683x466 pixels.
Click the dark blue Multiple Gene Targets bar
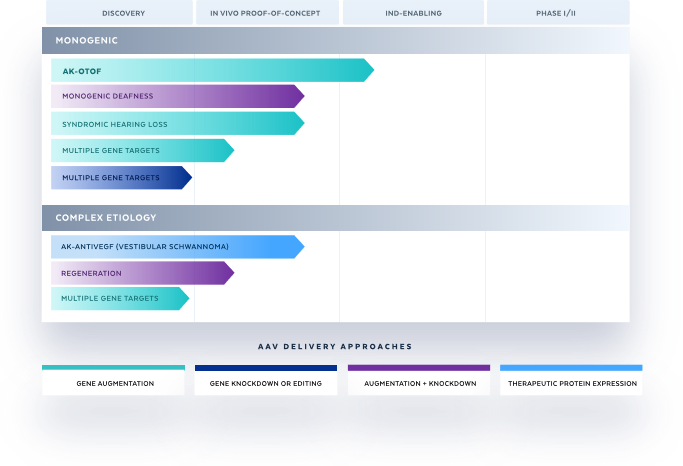[x=121, y=178]
